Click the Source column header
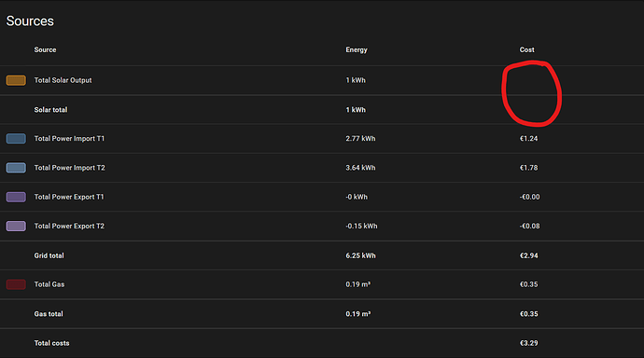 (45, 49)
